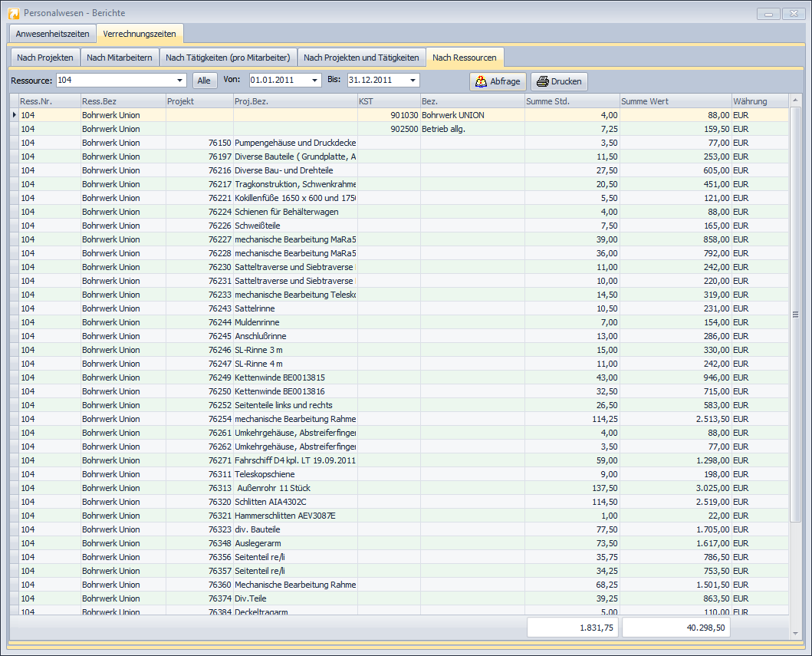Select the Nach Ressourcen tab
812x656 pixels.
tap(465, 58)
